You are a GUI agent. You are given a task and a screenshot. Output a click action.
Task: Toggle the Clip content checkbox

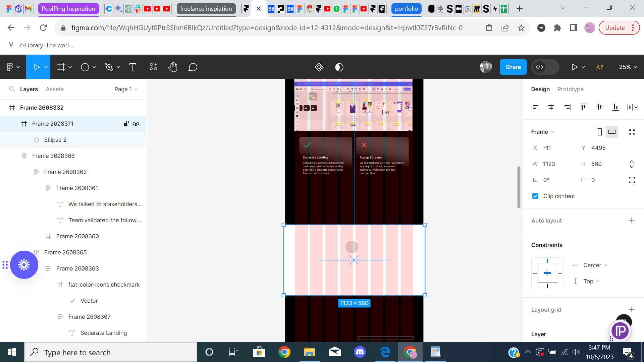click(x=535, y=196)
